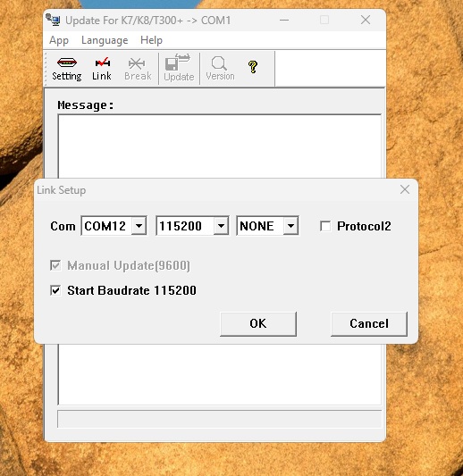The image size is (463, 476).
Task: Open the Setting toolbar icon
Action: [x=66, y=69]
